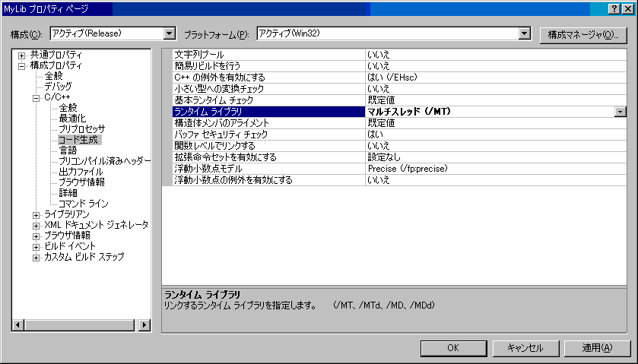Expand the 共通プロパティ tree node

(x=22, y=55)
